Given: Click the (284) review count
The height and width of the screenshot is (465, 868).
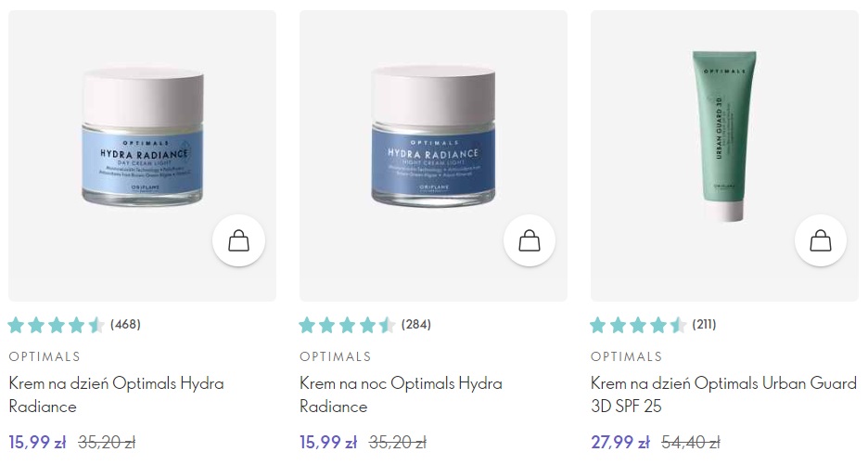Looking at the screenshot, I should point(416,324).
